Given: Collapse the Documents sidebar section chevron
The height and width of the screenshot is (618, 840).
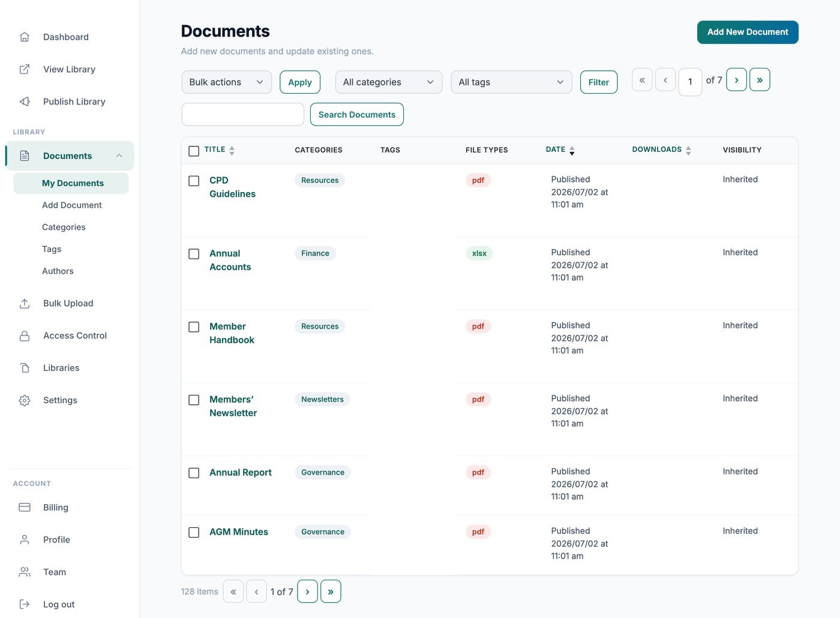Looking at the screenshot, I should pos(119,156).
